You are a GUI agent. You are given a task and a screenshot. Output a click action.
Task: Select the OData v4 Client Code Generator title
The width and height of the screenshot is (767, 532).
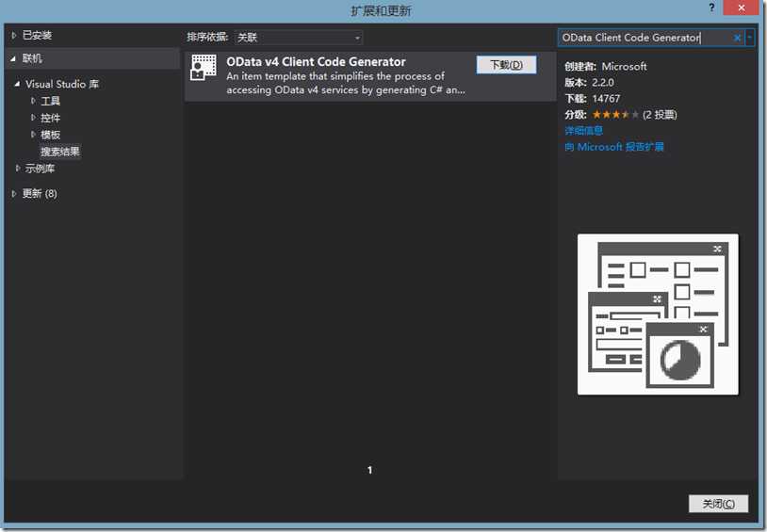(316, 62)
